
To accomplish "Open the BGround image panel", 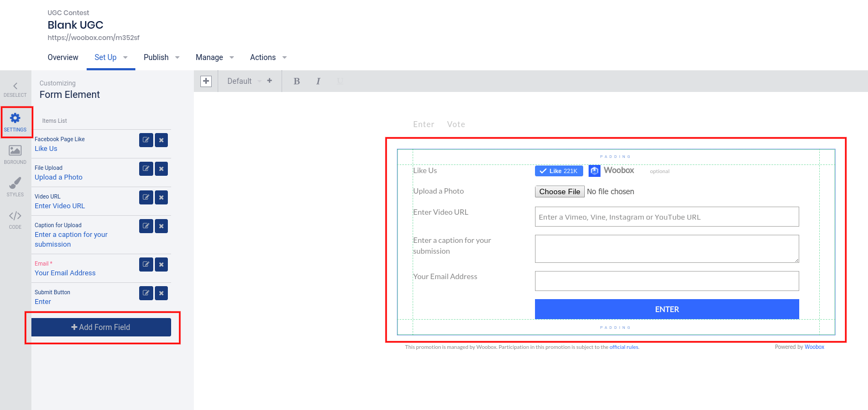I will point(15,154).
